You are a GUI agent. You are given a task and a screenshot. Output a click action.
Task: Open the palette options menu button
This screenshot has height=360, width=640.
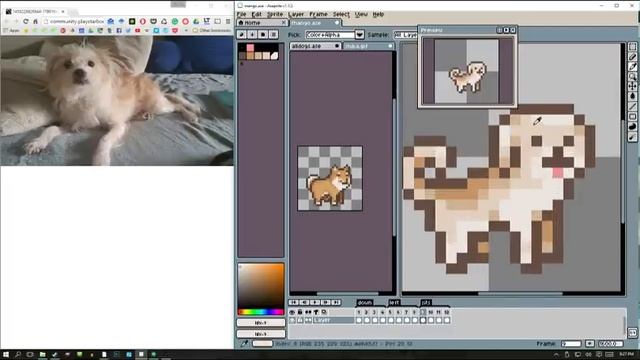coord(273,35)
